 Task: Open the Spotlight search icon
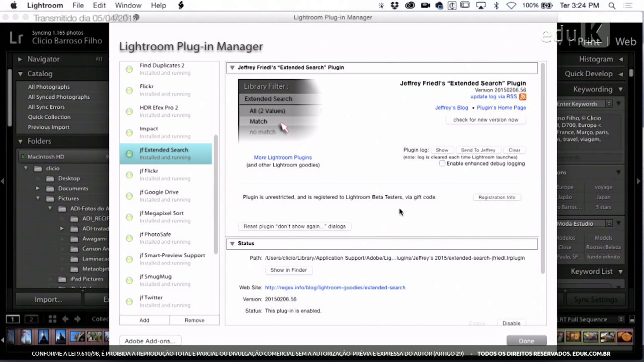612,5
